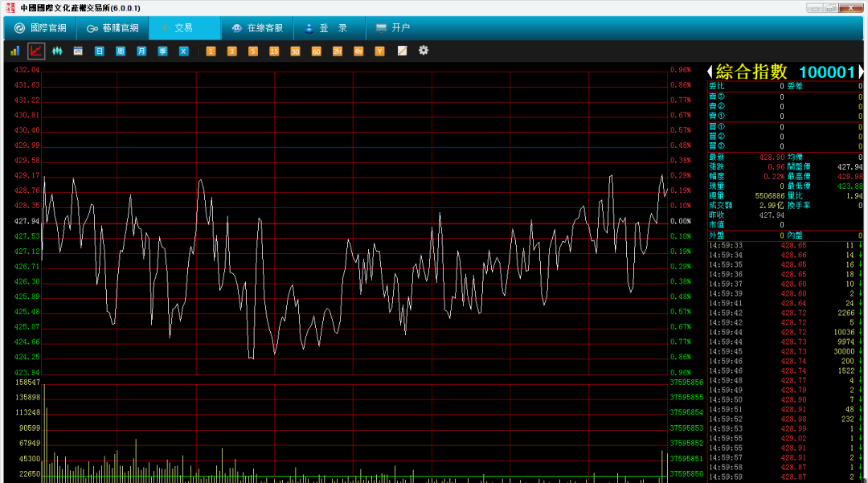Select trade row with volume 30000
Viewport: 868px width, 483px height.
coord(785,351)
